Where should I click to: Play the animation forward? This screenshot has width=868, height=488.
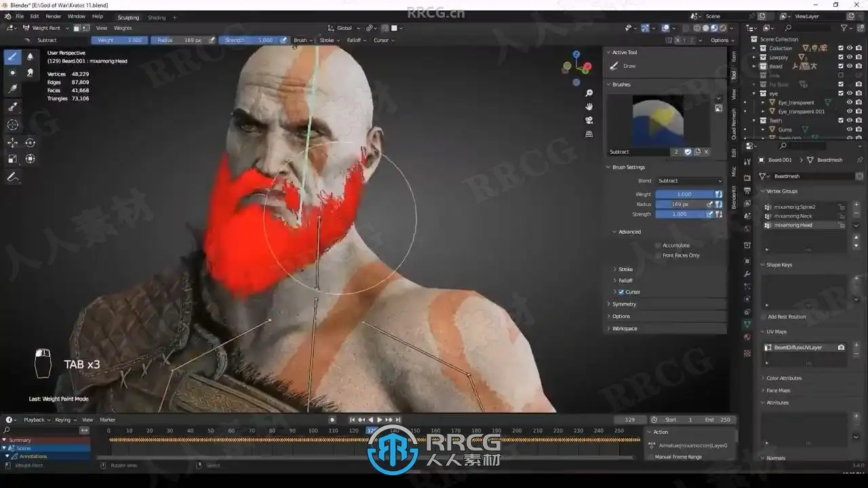[379, 420]
